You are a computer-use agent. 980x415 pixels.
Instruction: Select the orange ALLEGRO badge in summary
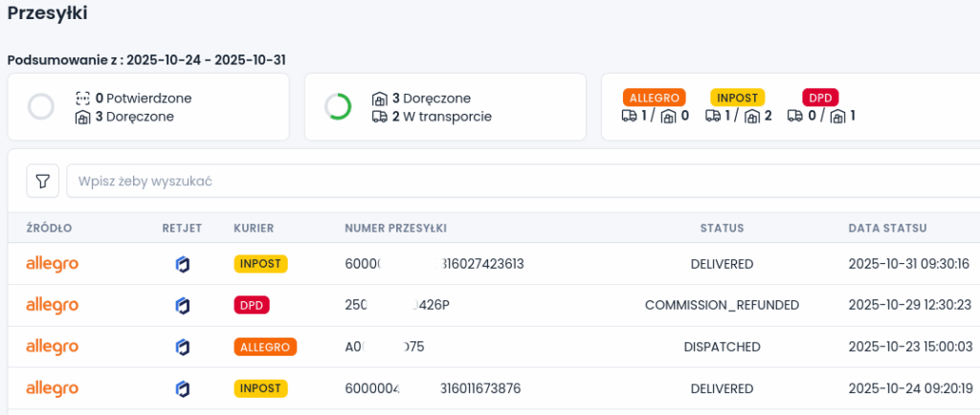coord(655,98)
